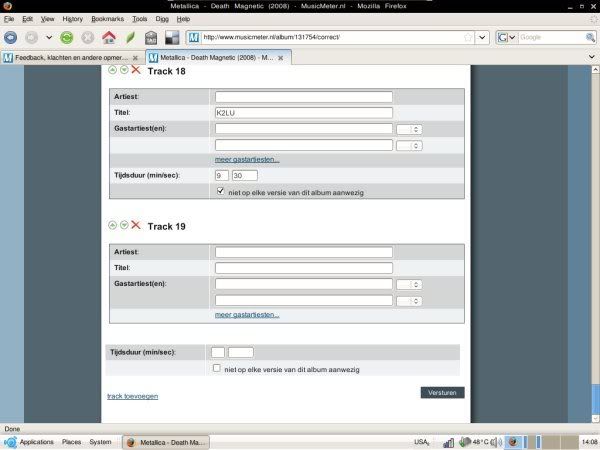
Task: Move Track 18 down with arrow icon
Action: pos(123,70)
